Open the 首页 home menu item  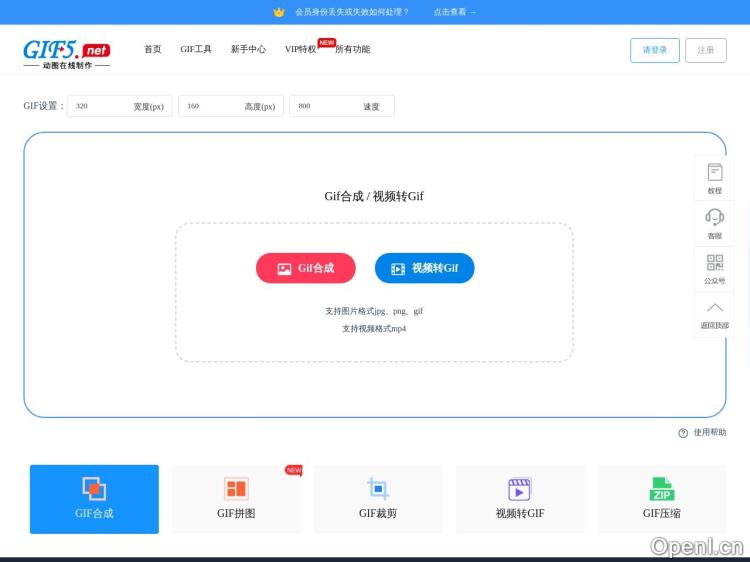point(152,49)
